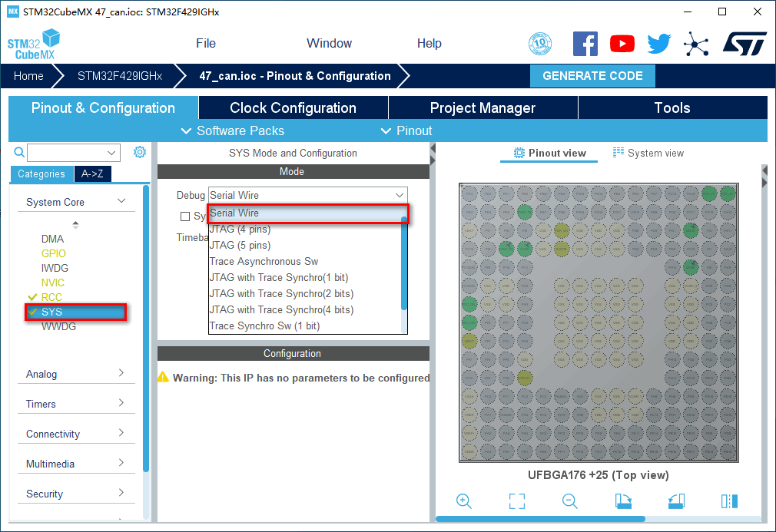Click the Facebook icon in header
The image size is (776, 532).
[x=585, y=44]
